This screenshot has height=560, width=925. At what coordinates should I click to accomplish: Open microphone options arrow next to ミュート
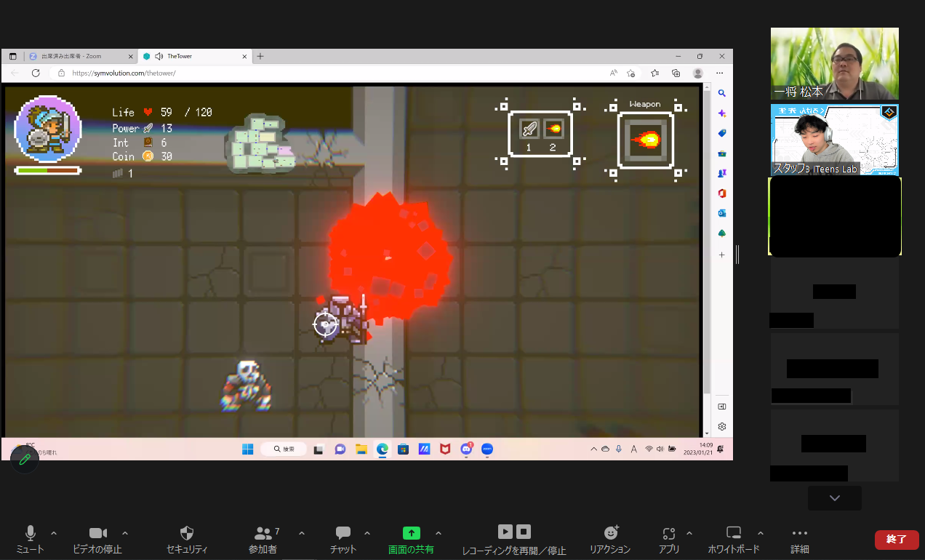coord(54,533)
